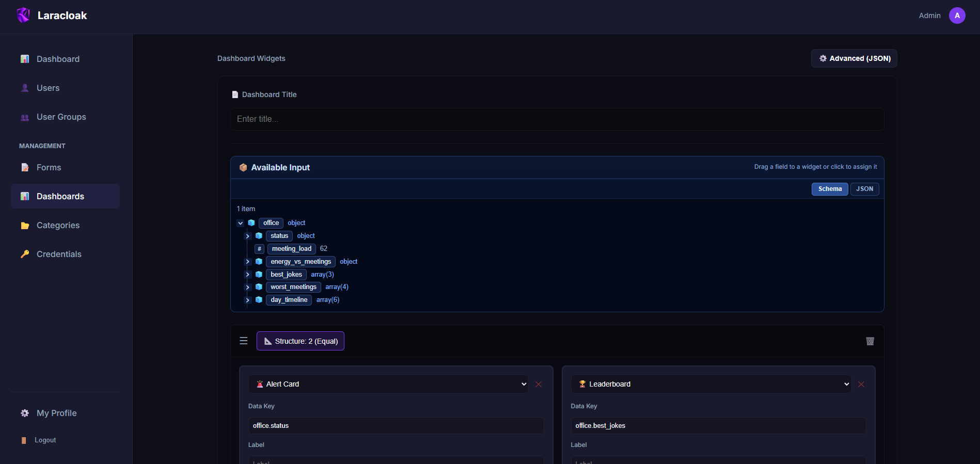The height and width of the screenshot is (464, 980).
Task: Click the My Profile gear icon
Action: 25,413
